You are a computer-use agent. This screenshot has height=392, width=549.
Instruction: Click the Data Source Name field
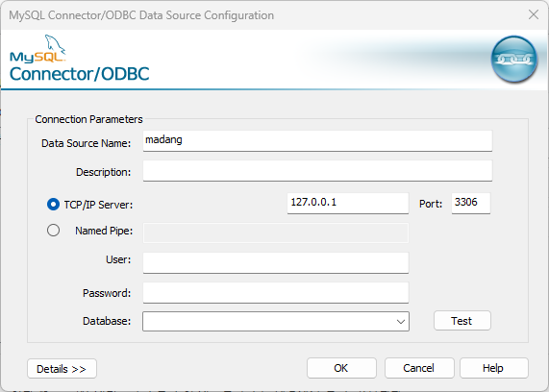point(317,141)
